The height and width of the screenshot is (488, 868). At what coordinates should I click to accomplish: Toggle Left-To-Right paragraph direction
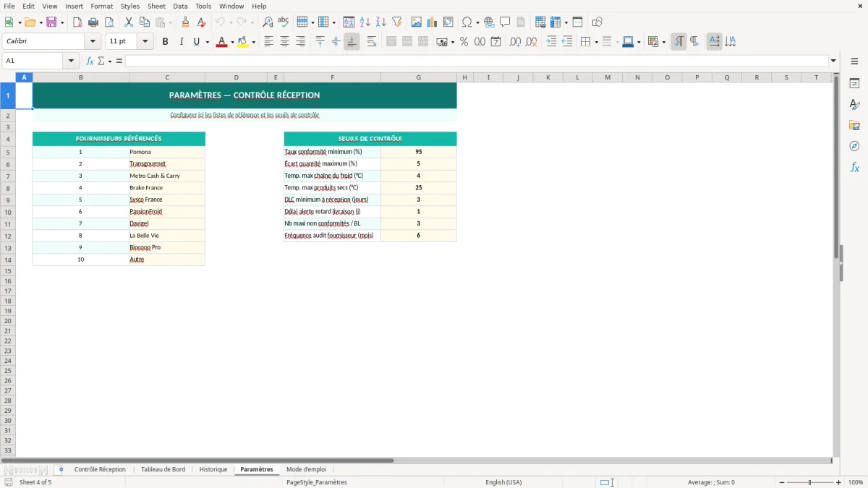[678, 42]
